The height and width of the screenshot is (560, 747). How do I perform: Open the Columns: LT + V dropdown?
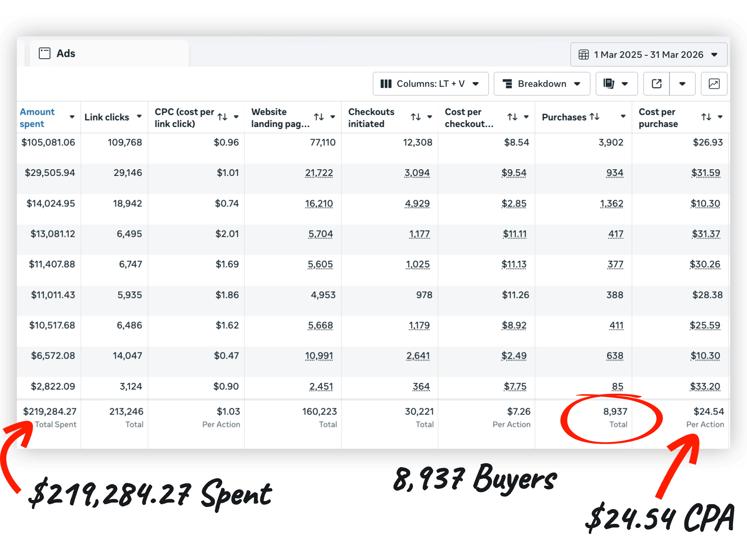[430, 84]
